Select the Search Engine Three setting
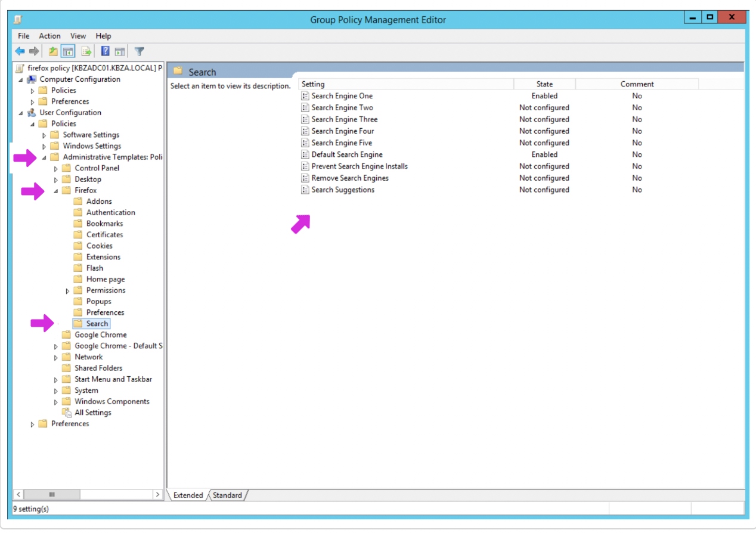The width and height of the screenshot is (756, 533). [x=345, y=119]
